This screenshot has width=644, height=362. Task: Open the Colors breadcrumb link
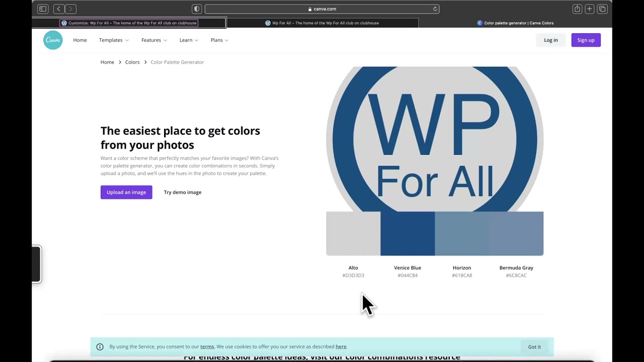(x=132, y=62)
